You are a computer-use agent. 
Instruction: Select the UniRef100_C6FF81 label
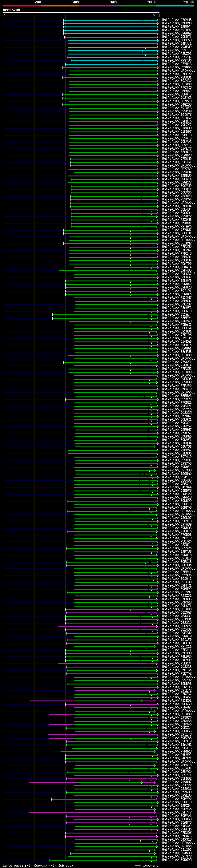tap(177, 233)
